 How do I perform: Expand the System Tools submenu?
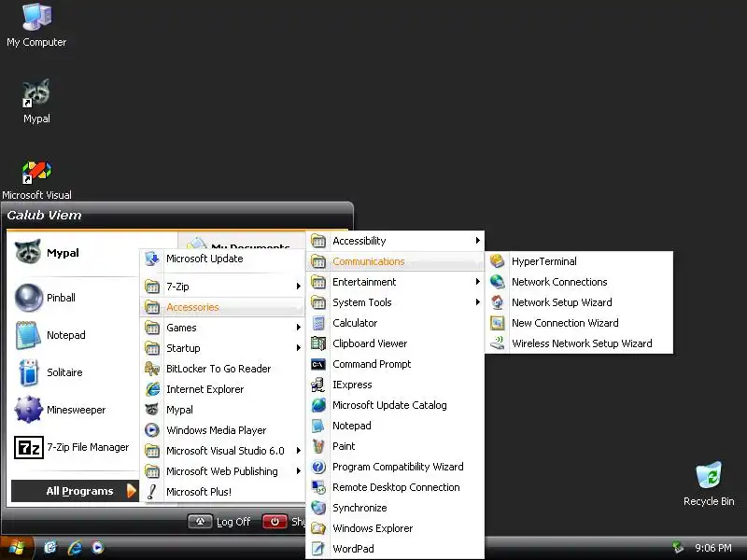395,302
